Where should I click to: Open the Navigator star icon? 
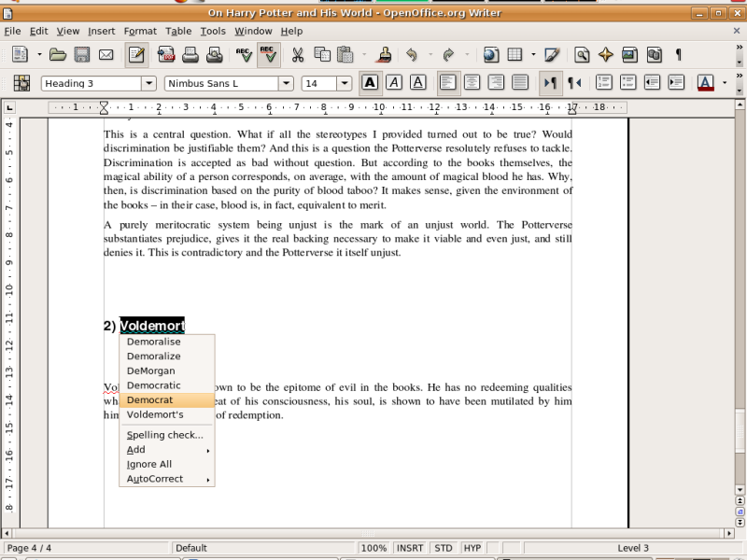[605, 55]
